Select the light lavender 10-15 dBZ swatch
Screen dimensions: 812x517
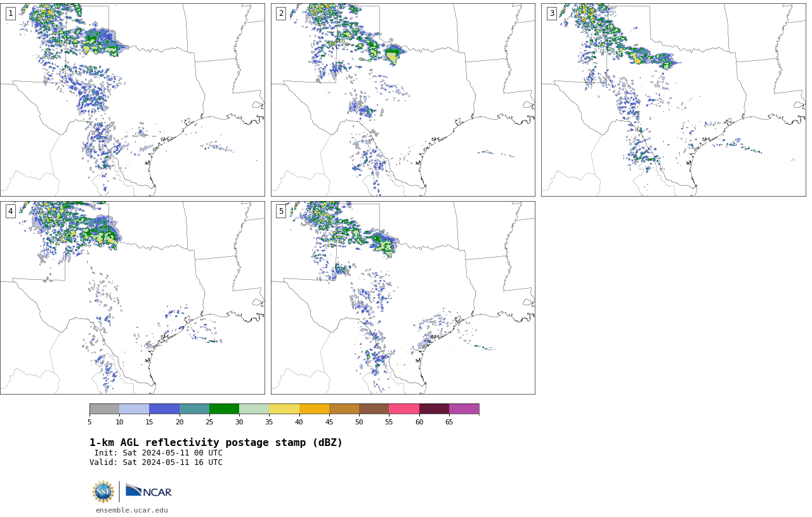134,409
